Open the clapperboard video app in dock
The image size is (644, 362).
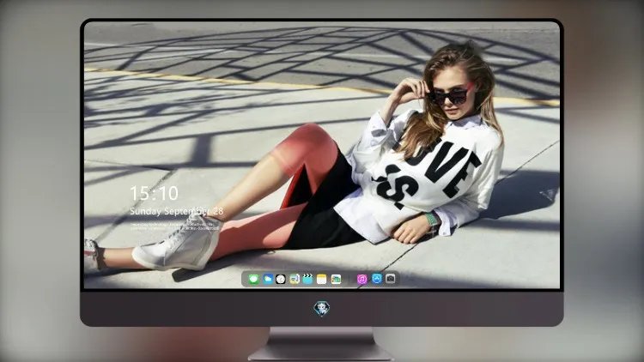307,279
